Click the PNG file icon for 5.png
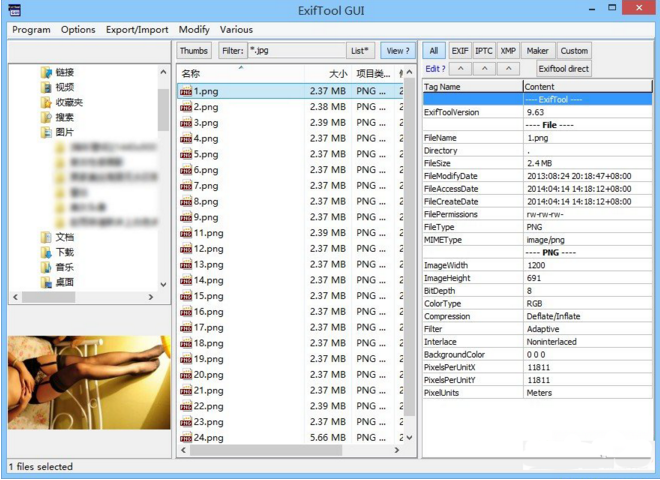 pos(186,155)
